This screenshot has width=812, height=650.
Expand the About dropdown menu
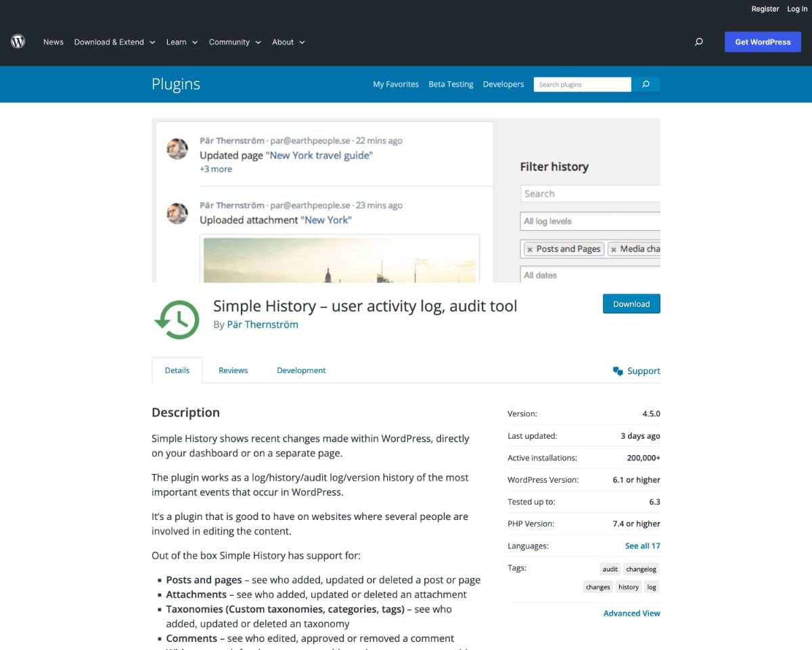point(288,42)
